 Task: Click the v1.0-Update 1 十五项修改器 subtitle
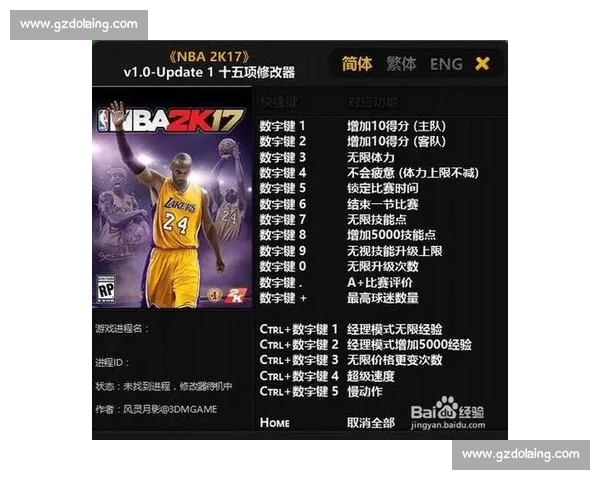(x=209, y=72)
